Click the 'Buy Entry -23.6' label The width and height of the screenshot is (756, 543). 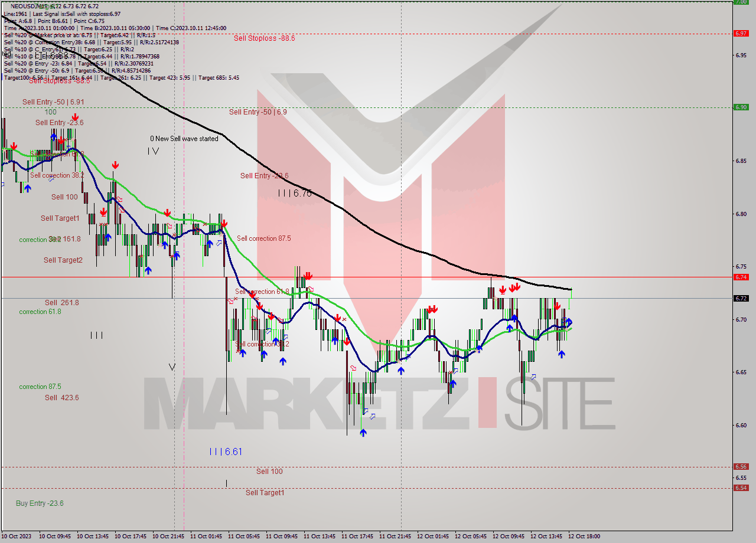pyautogui.click(x=40, y=503)
